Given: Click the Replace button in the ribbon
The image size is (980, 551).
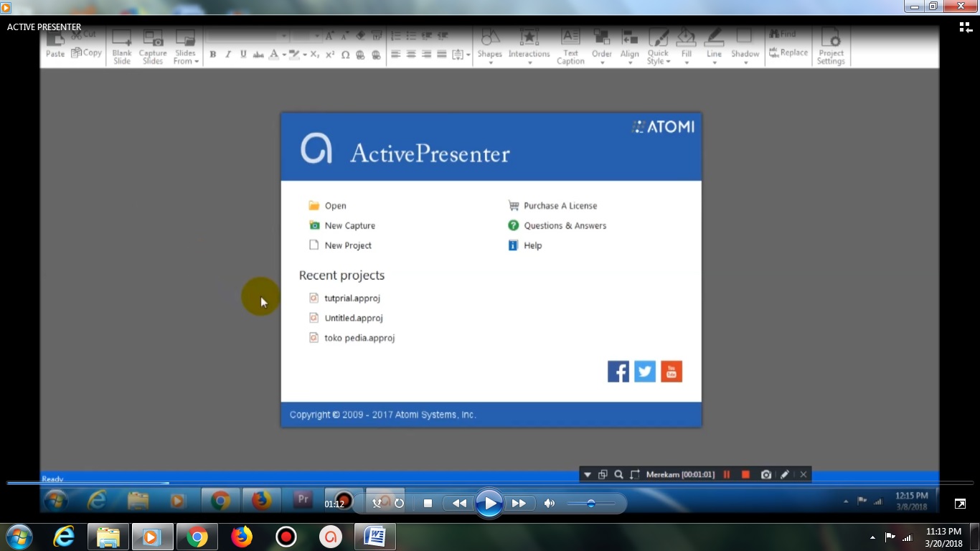Looking at the screenshot, I should (x=788, y=52).
